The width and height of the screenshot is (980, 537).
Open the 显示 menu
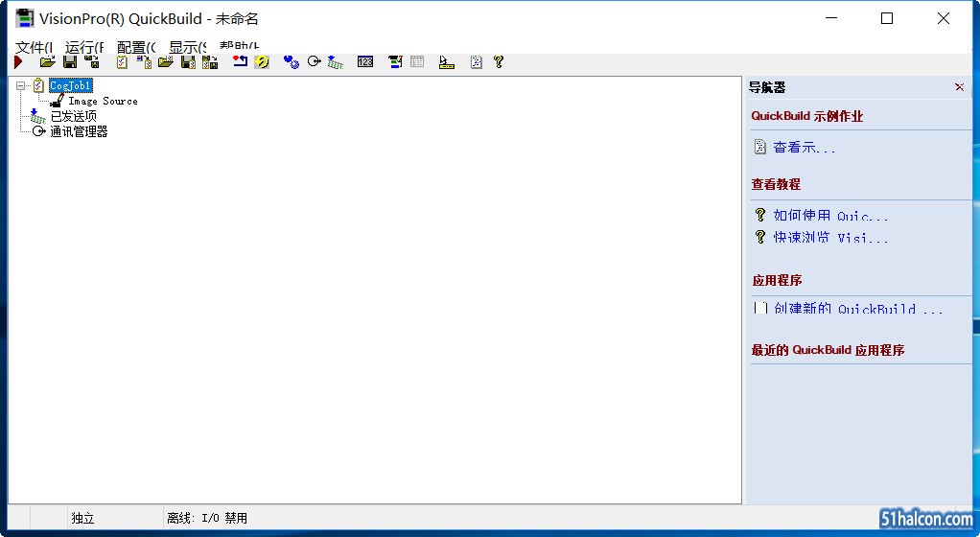click(x=188, y=47)
